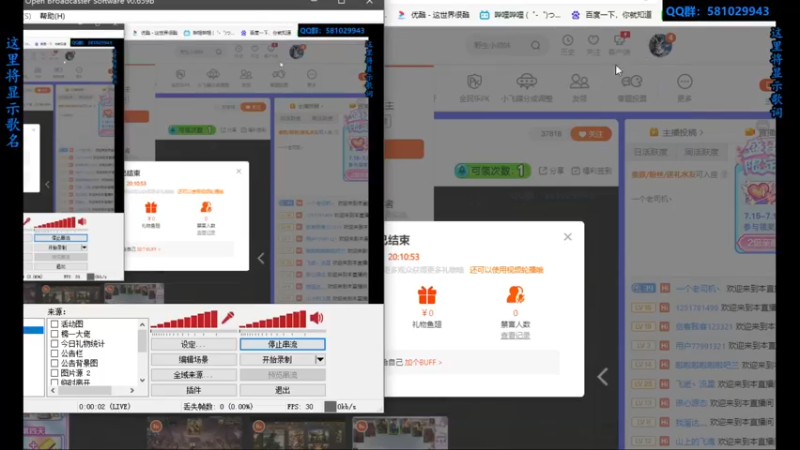Click the 插件 plugins button
Screen dimensions: 800x450
[194, 390]
